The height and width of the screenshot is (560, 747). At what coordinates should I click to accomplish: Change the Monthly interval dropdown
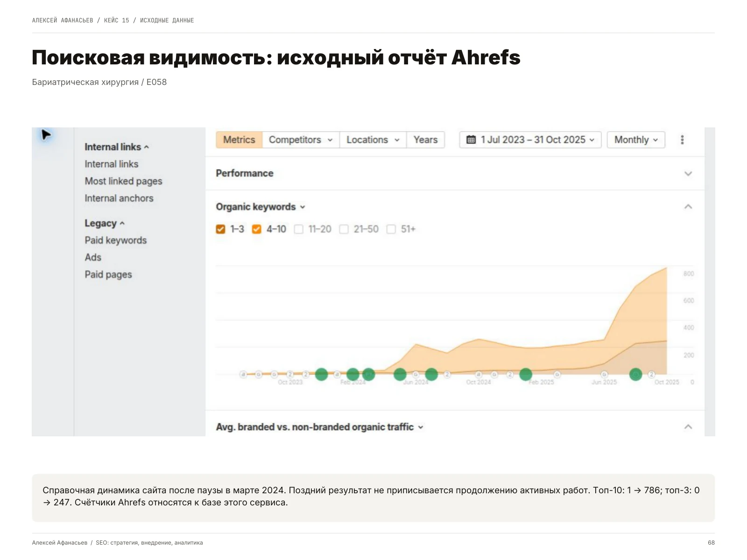(636, 140)
